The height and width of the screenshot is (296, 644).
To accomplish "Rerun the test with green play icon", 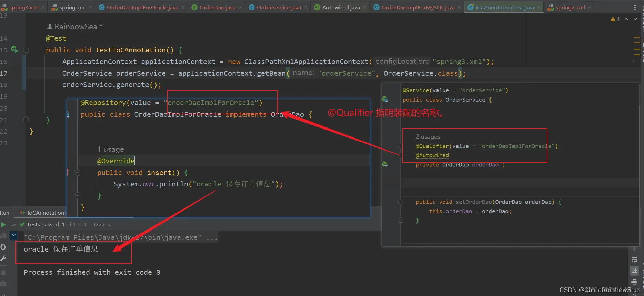I will coord(3,225).
